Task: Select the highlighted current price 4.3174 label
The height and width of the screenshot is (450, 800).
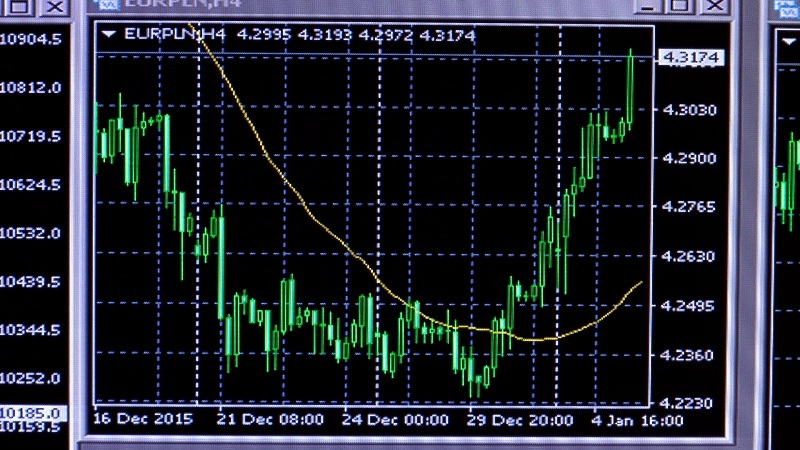Action: (691, 58)
